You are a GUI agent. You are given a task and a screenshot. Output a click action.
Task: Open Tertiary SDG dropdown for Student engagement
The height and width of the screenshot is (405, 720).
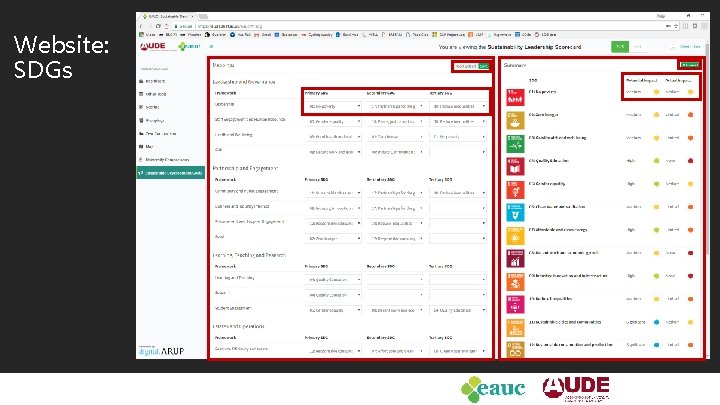tap(458, 310)
